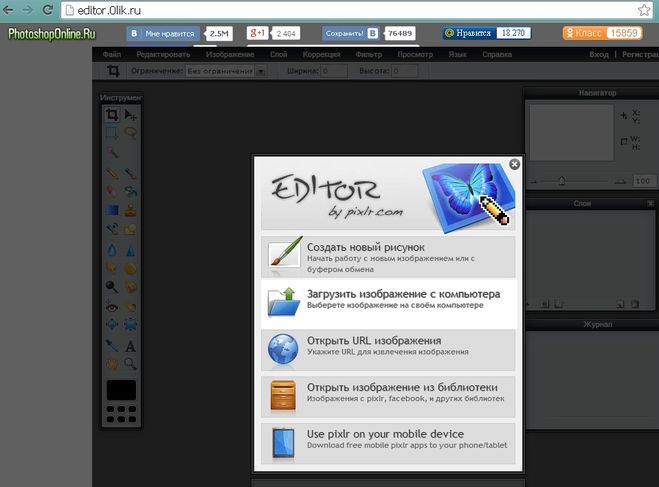659x487 pixels.
Task: Open the Коррекция menu
Action: (x=321, y=54)
